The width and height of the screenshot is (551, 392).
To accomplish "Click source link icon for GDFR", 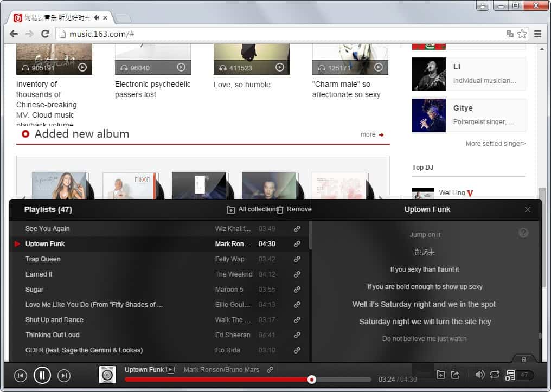I will pyautogui.click(x=297, y=350).
